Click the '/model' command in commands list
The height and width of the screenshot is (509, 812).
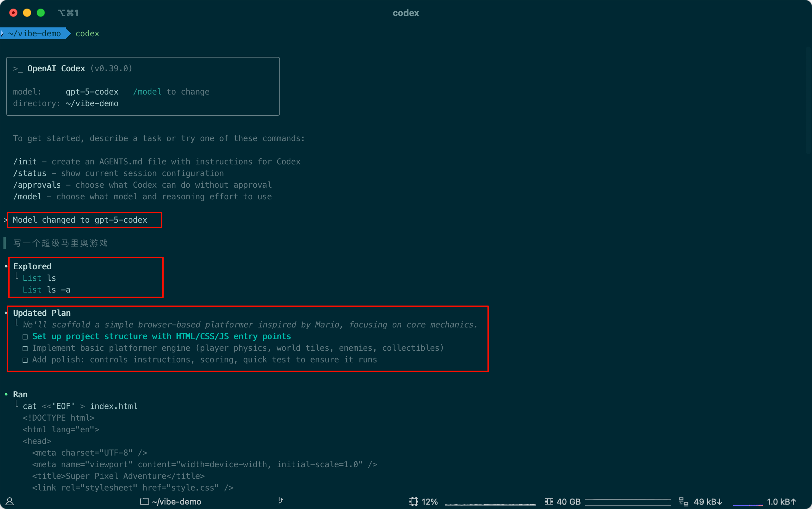click(27, 197)
